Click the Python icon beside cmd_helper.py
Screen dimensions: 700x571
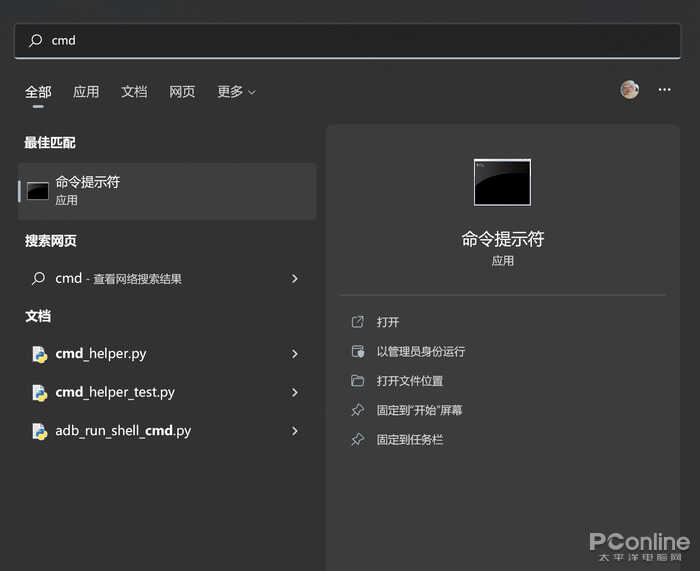(x=39, y=354)
